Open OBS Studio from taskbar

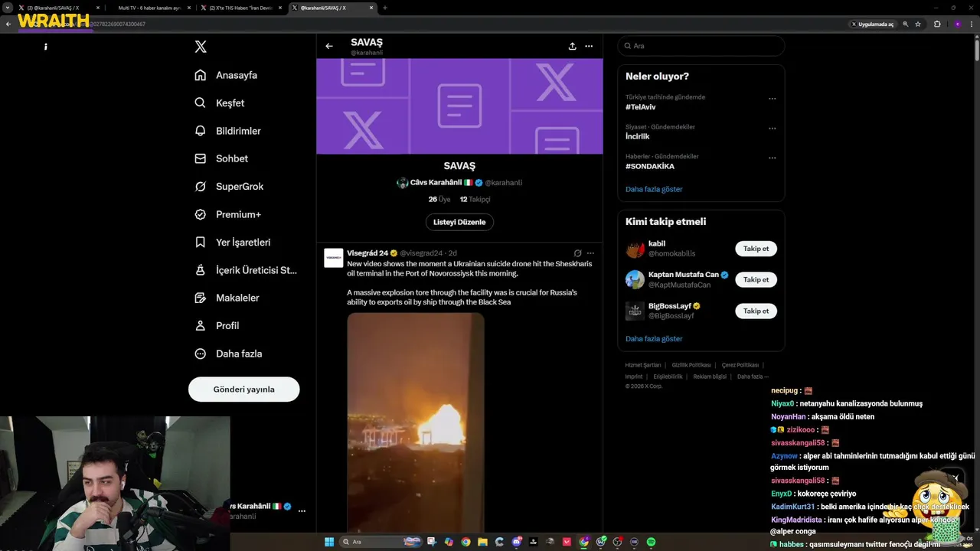coord(617,542)
